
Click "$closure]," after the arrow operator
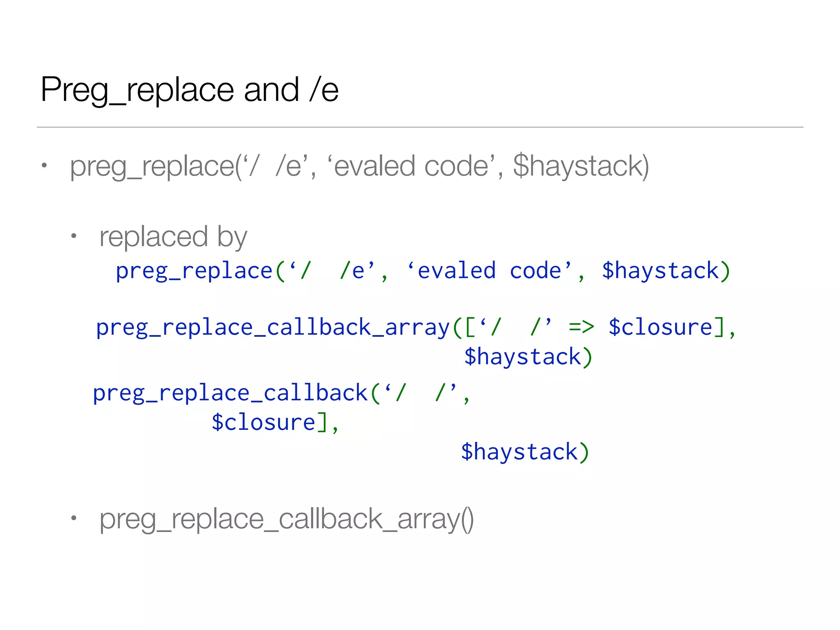(672, 328)
